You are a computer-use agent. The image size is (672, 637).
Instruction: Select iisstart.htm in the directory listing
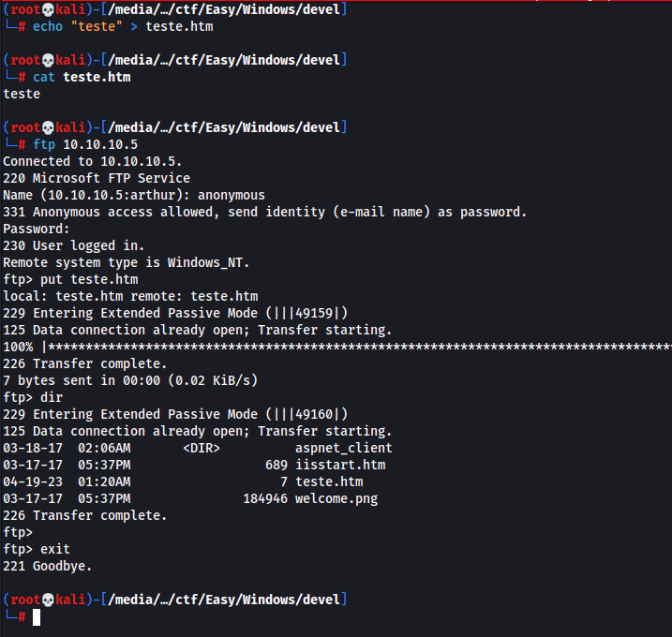(339, 466)
